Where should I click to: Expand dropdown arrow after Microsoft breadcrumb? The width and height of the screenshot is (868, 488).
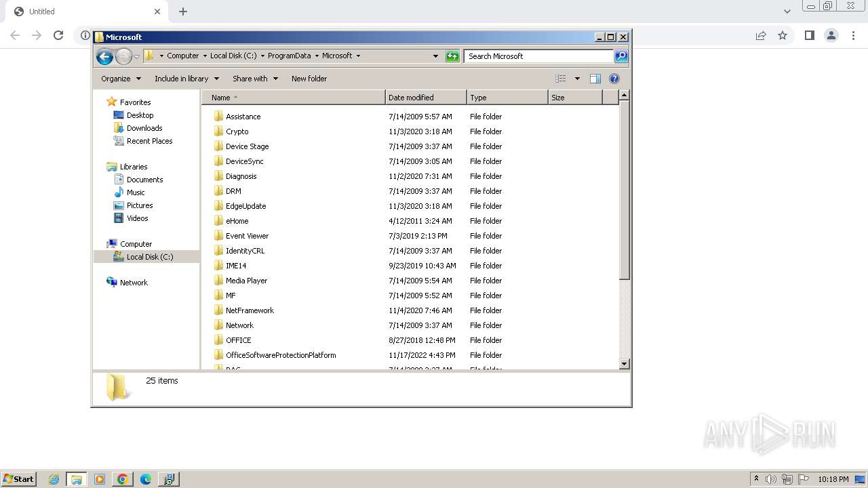coord(358,56)
